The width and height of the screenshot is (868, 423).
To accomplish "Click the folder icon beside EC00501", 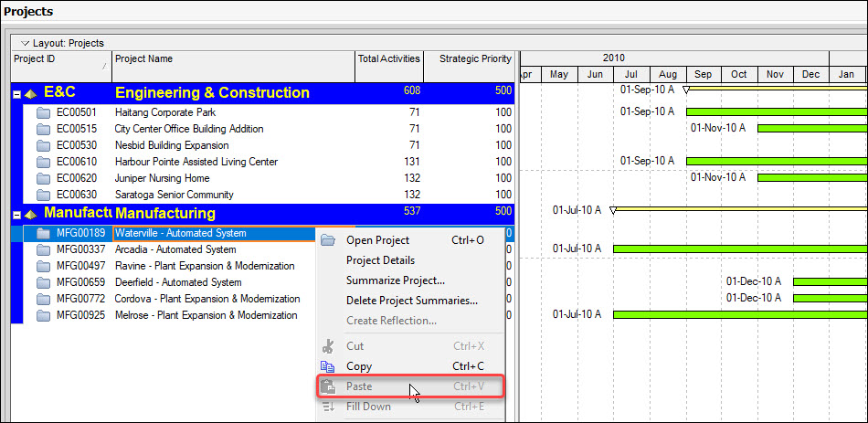I will click(43, 112).
